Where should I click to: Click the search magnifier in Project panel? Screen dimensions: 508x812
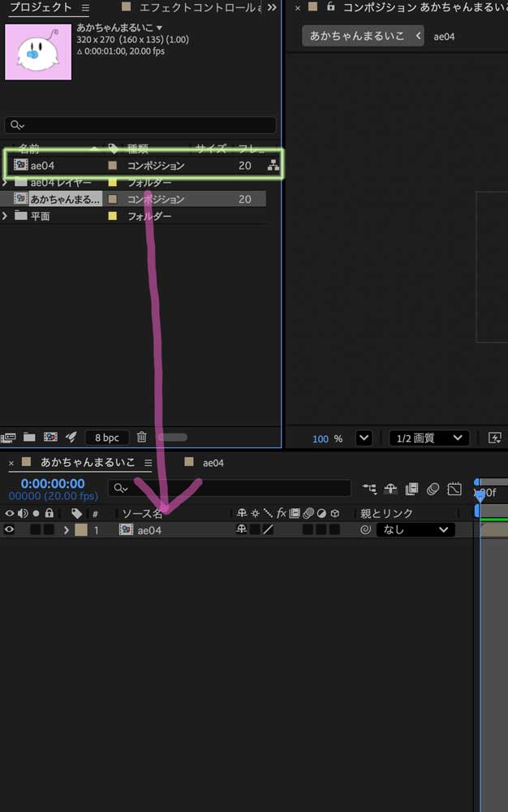coord(17,125)
